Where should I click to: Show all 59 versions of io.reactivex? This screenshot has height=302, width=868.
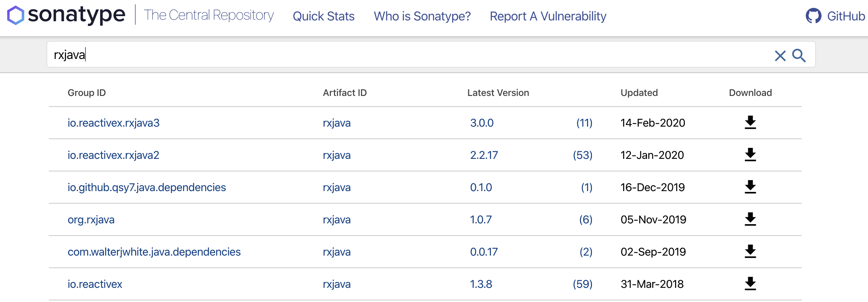pos(582,284)
